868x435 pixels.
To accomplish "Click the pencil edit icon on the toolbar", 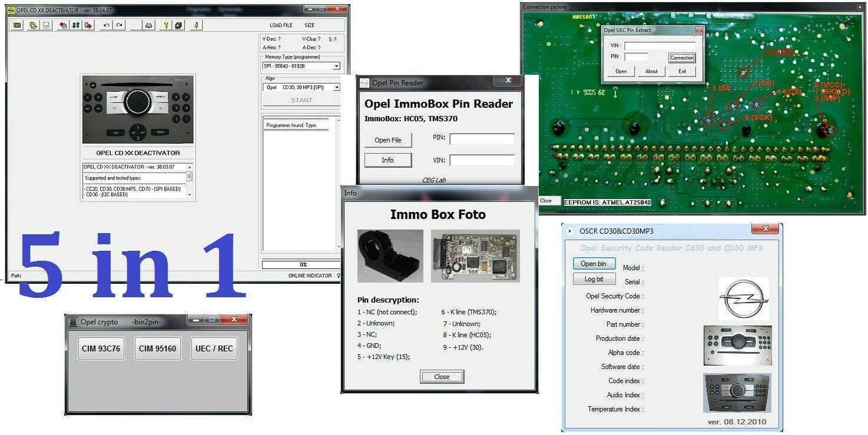I will pos(196,25).
